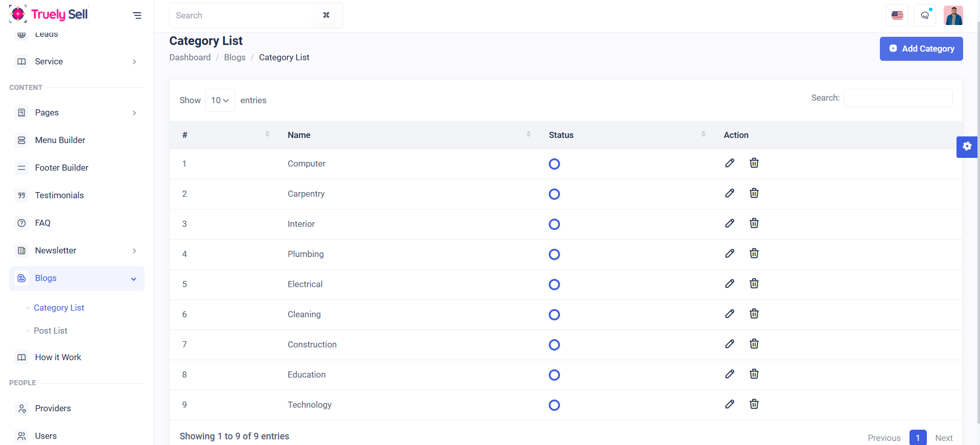980x445 pixels.
Task: Go to Dashboard via breadcrumb link
Action: (190, 57)
